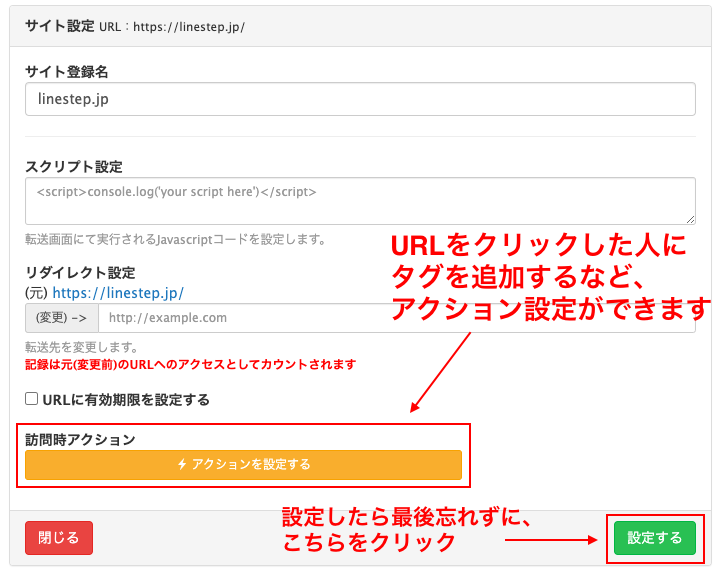Image resolution: width=722 pixels, height=574 pixels.
Task: Click the サイト登録名 label
Action: (x=67, y=72)
